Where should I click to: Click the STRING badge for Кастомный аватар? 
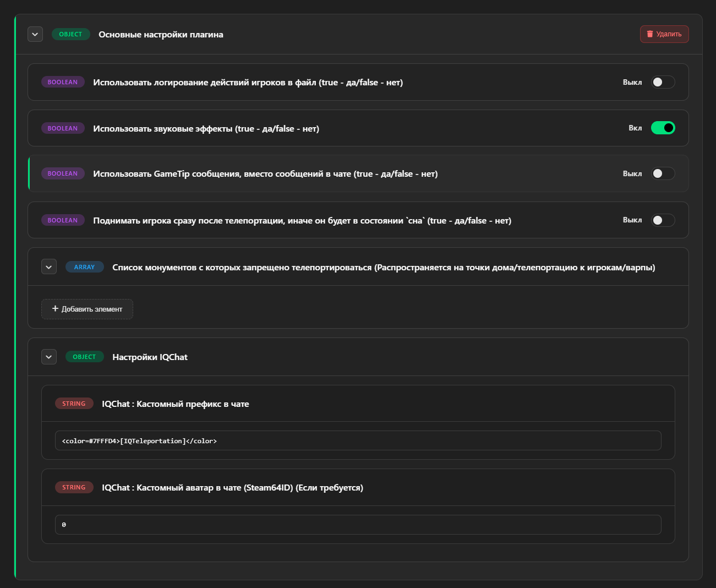(74, 487)
